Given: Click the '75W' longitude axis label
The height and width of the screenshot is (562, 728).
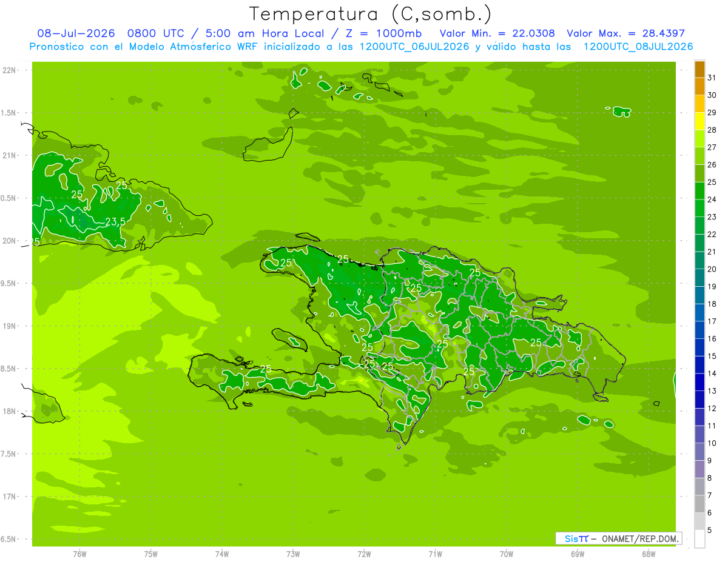Looking at the screenshot, I should pyautogui.click(x=151, y=554).
